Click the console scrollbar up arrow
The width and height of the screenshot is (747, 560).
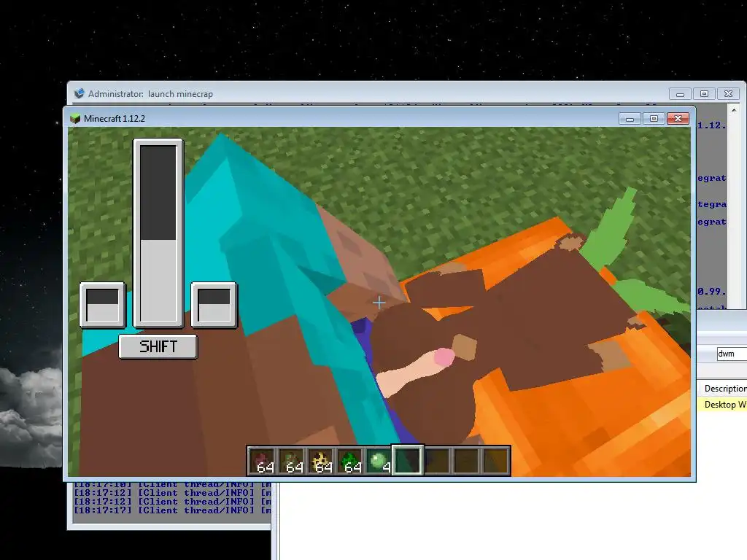(x=734, y=110)
